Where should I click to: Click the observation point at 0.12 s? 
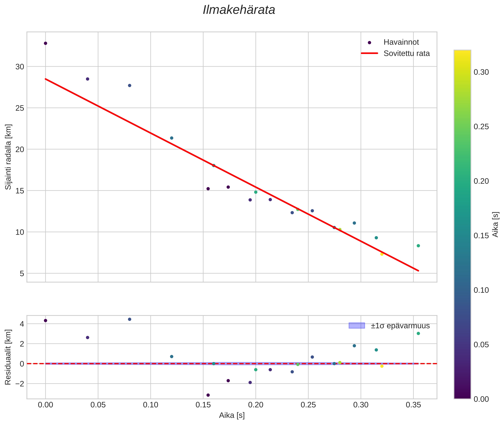tap(171, 138)
